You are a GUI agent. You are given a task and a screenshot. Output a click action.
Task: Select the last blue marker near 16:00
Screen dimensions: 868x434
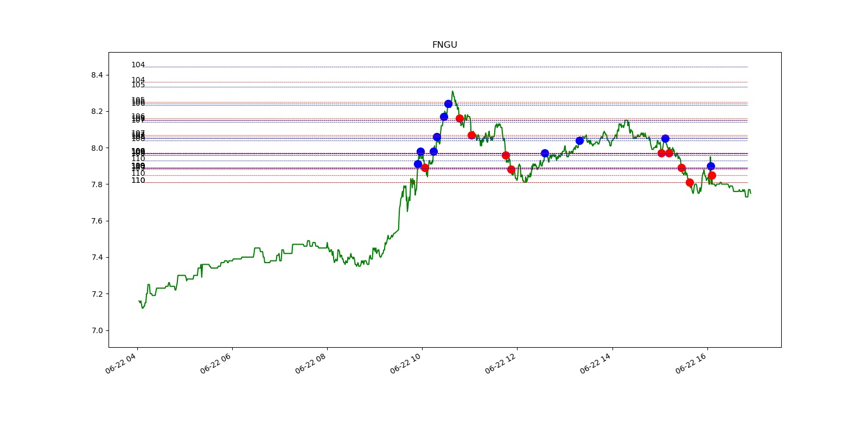point(711,166)
